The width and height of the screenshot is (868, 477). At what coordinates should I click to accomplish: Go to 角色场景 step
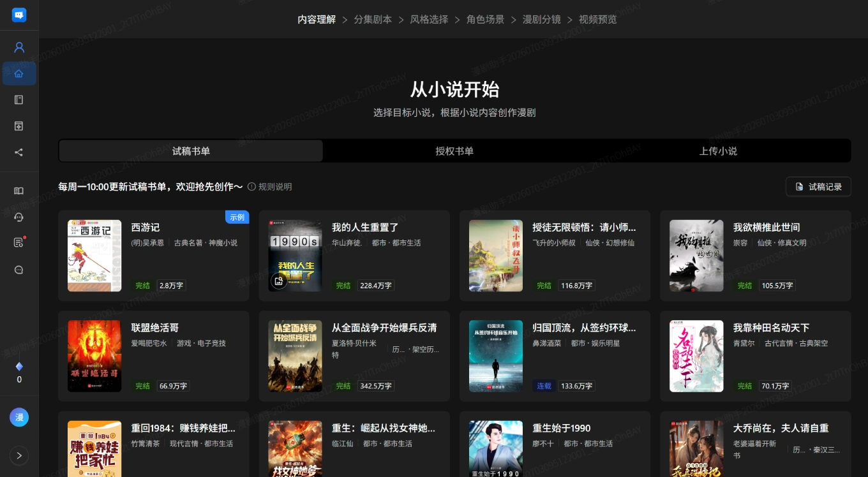pos(485,19)
